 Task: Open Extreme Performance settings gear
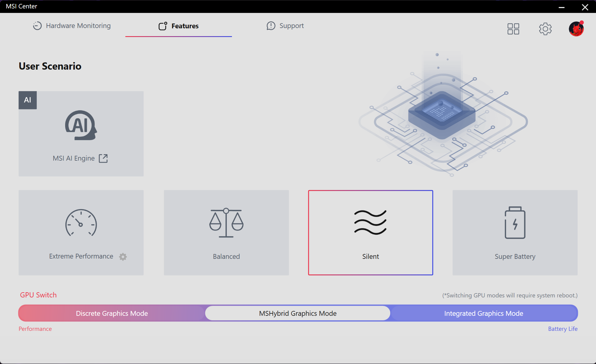point(123,257)
